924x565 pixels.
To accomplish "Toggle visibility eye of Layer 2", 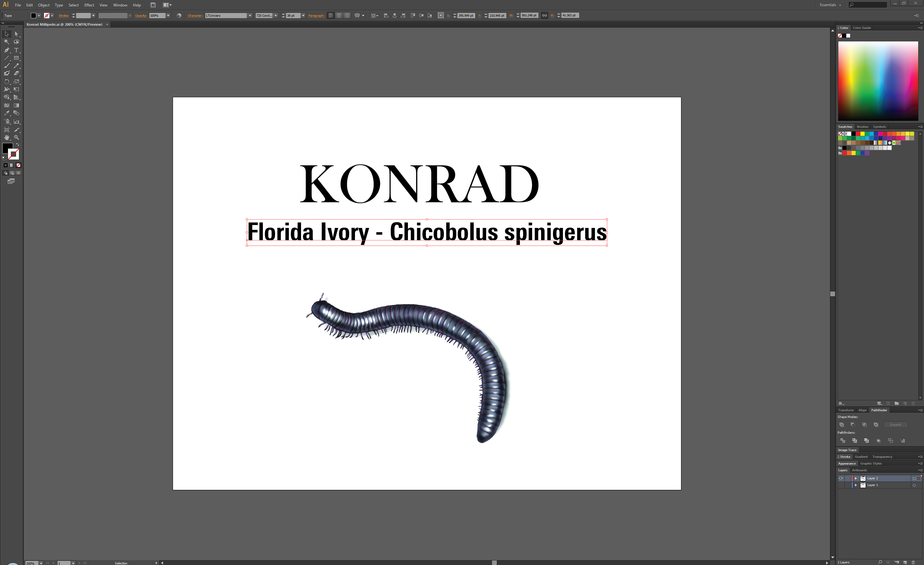I will coord(841,478).
